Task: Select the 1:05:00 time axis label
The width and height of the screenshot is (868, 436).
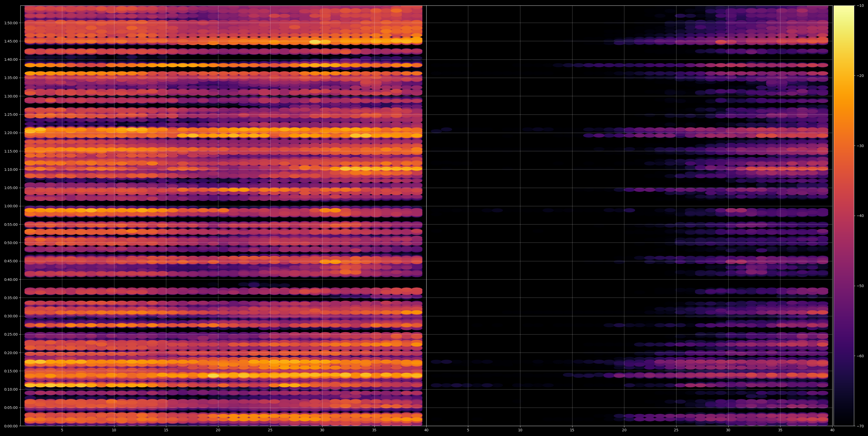Action: pos(11,188)
